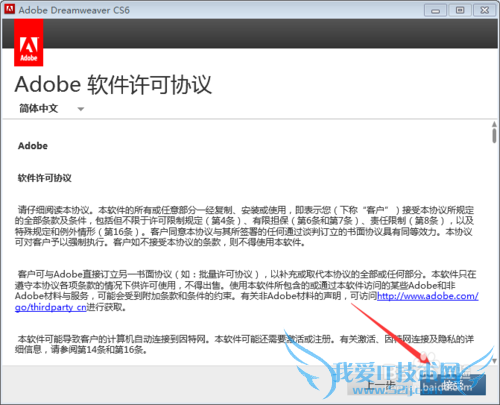500x405 pixels.
Task: Click the paragraph starting '请仔细阅读本协议'
Action: click(x=244, y=226)
